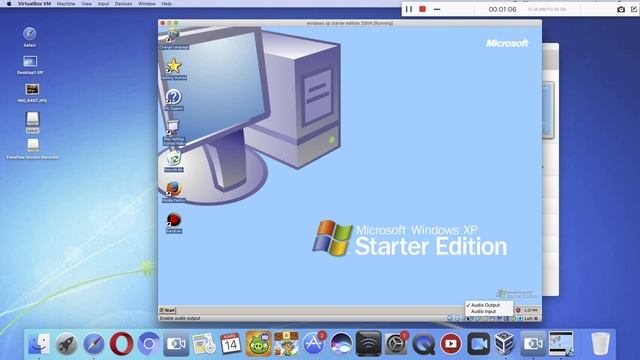The image size is (640, 360).
Task: Open the Window menu
Action: click(x=147, y=4)
